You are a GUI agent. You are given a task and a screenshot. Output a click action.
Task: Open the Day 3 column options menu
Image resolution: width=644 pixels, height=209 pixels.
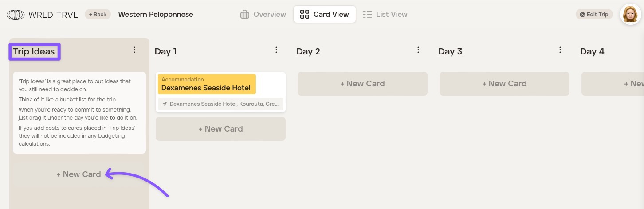click(560, 50)
